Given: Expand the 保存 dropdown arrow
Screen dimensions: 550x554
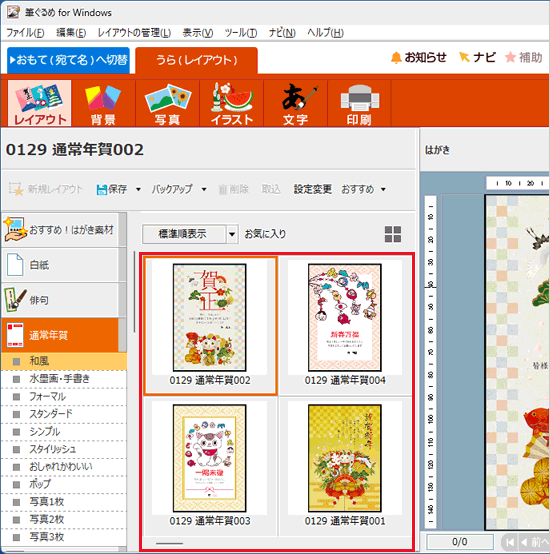Looking at the screenshot, I should (138, 189).
